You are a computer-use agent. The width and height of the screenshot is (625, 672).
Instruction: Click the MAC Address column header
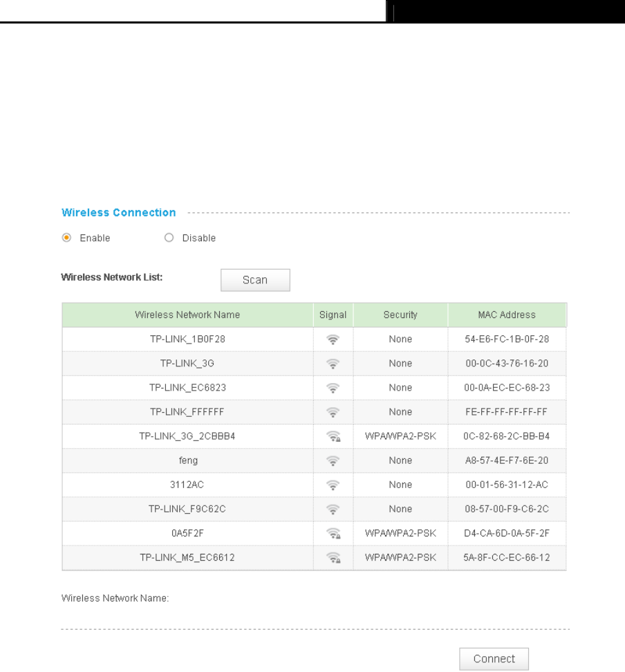pyautogui.click(x=507, y=315)
